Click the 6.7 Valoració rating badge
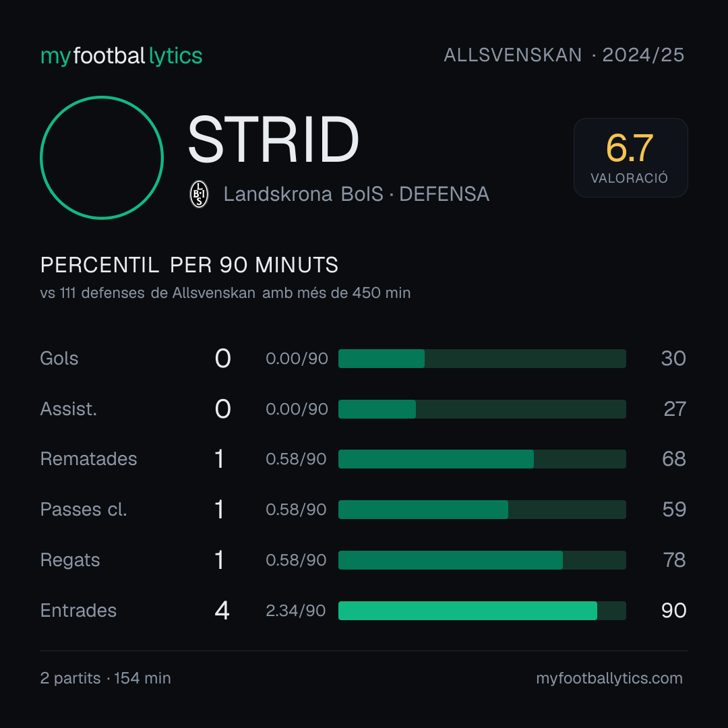The image size is (728, 728). coord(630,157)
